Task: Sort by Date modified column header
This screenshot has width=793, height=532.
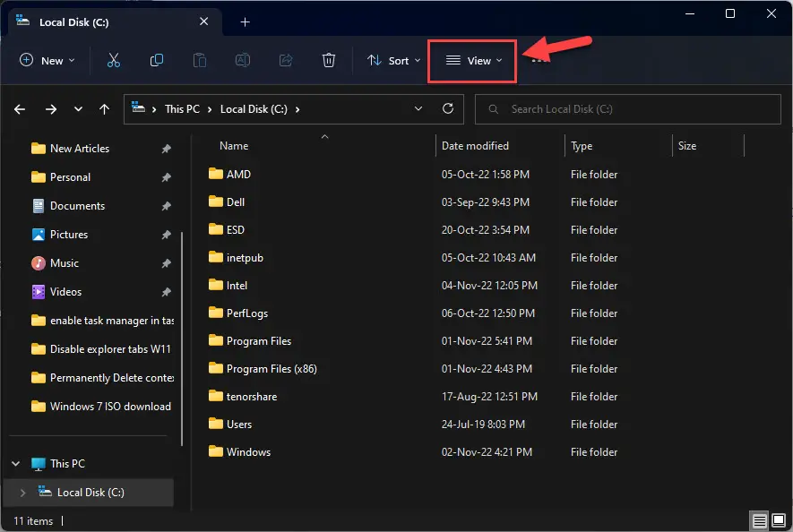Action: tap(475, 146)
